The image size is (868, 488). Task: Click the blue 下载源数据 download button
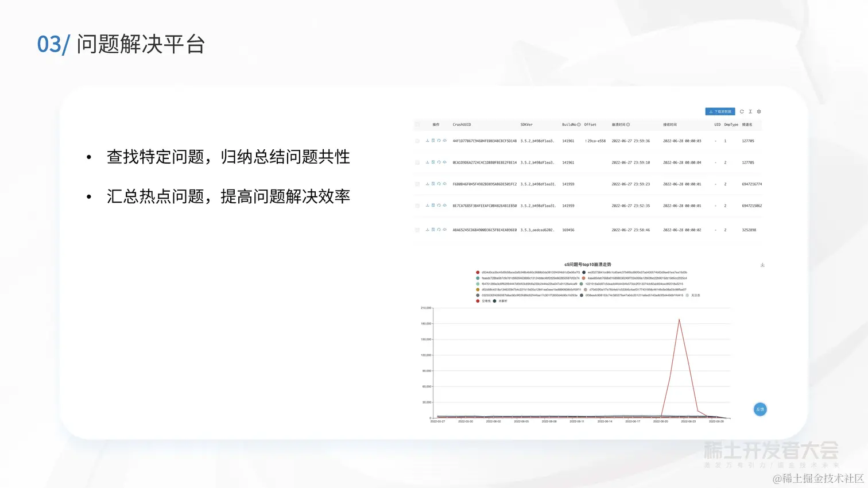point(720,111)
